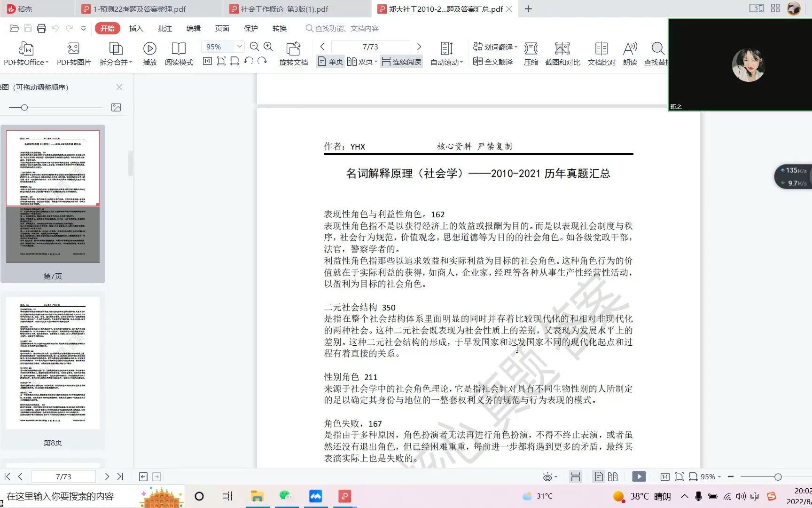Convert PDF to Office format
The image size is (812, 508).
[x=26, y=54]
